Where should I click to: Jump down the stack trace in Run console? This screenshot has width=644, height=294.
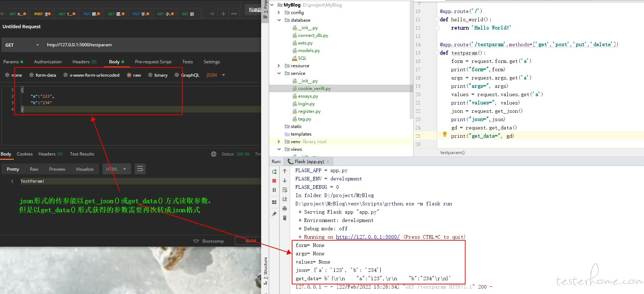pyautogui.click(x=285, y=180)
